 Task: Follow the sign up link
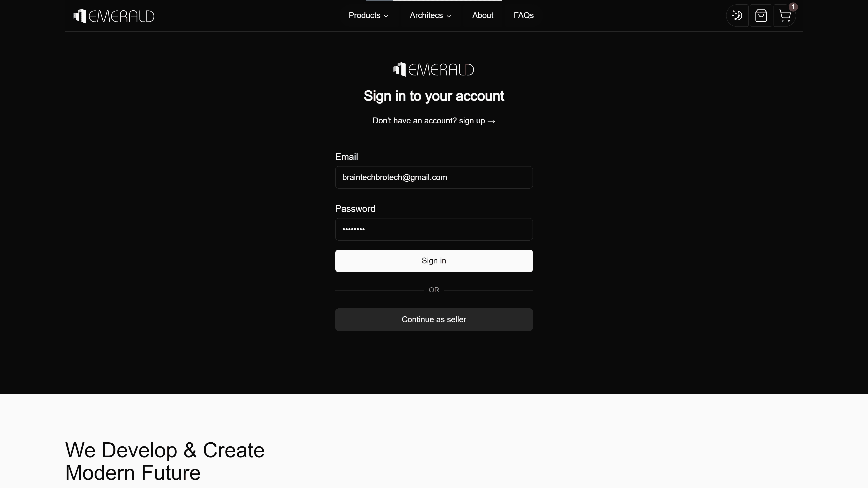pos(472,121)
